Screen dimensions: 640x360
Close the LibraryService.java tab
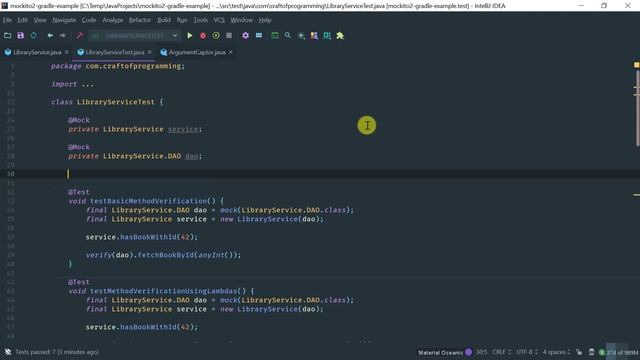(67, 52)
